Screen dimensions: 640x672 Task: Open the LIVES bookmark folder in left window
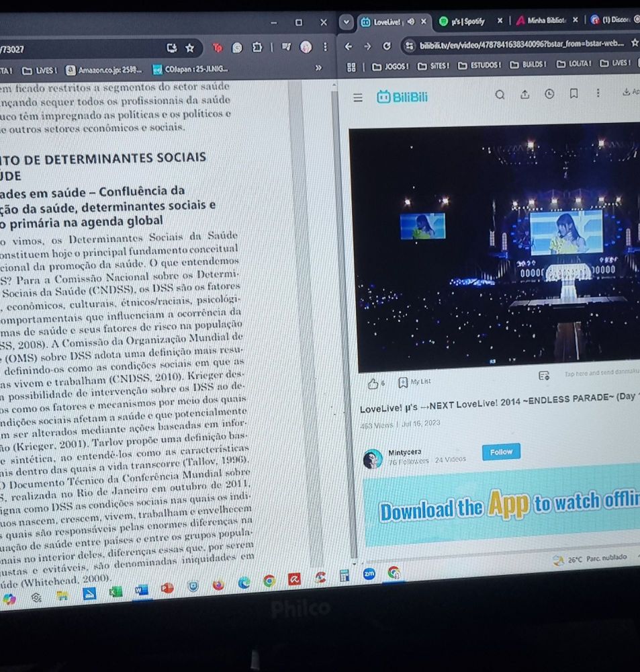coord(39,71)
